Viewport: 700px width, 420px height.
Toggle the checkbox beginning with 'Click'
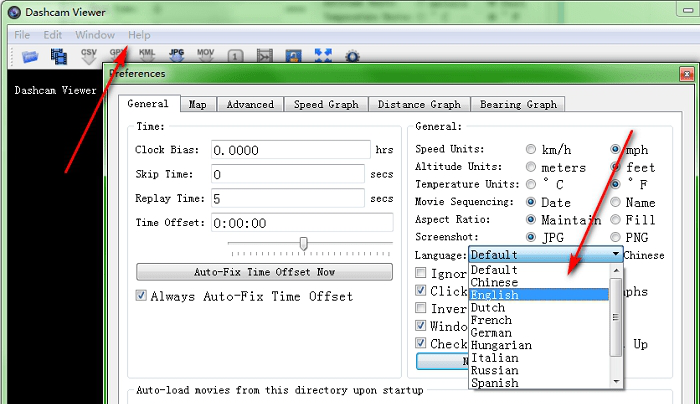tap(420, 290)
